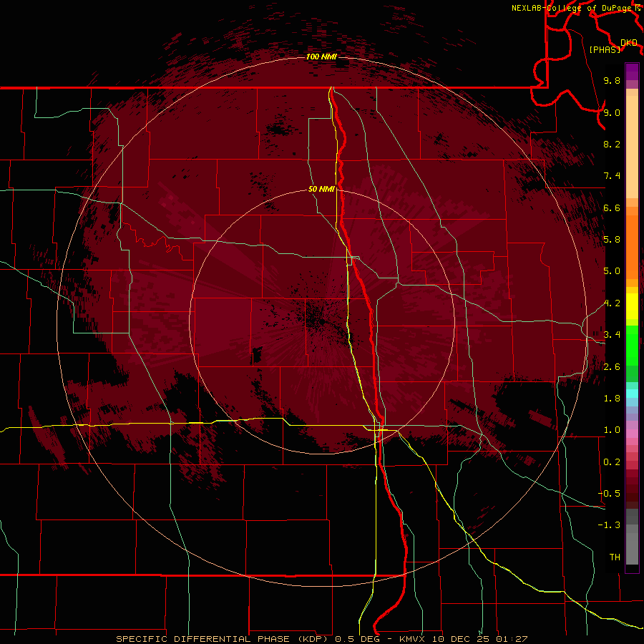
Task: Click the 5.8 scale value
Action: pyautogui.click(x=612, y=240)
